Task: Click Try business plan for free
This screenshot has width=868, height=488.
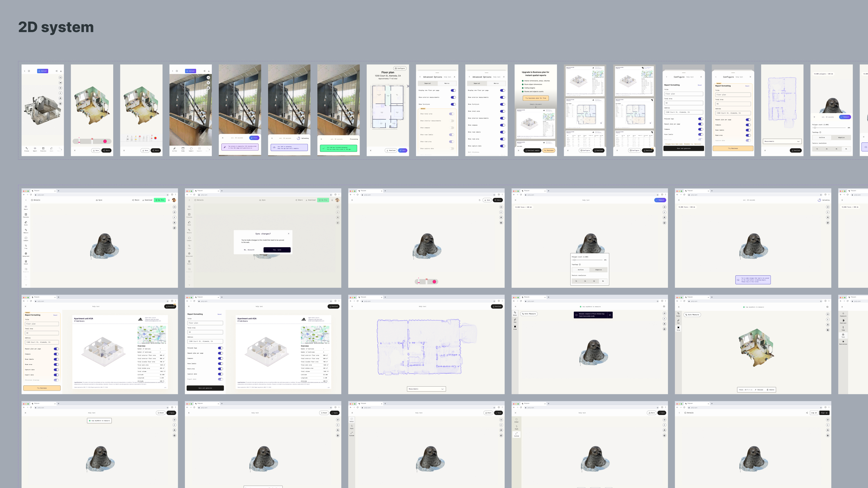Action: 535,98
